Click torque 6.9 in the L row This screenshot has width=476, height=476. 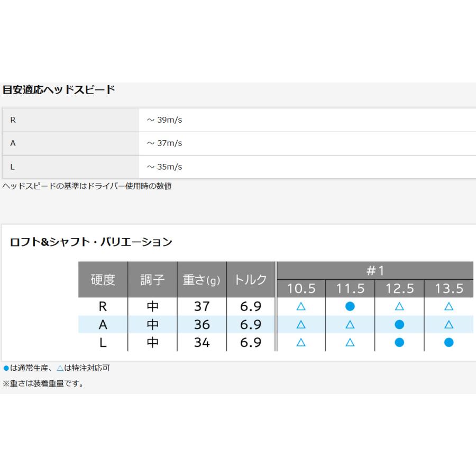point(251,343)
